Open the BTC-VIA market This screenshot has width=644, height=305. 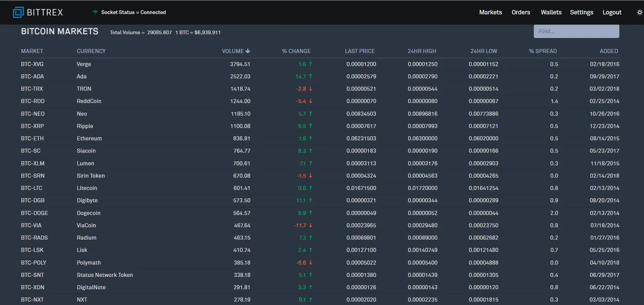[x=31, y=225]
